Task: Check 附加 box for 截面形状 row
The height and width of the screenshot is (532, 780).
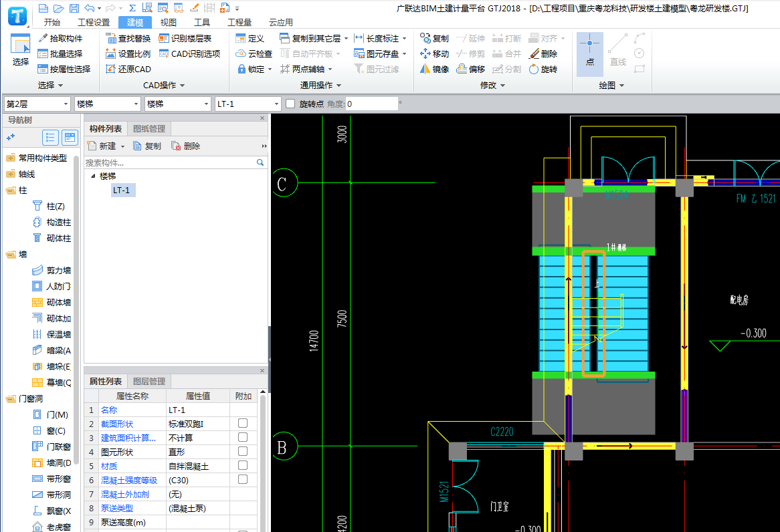Action: coord(243,423)
